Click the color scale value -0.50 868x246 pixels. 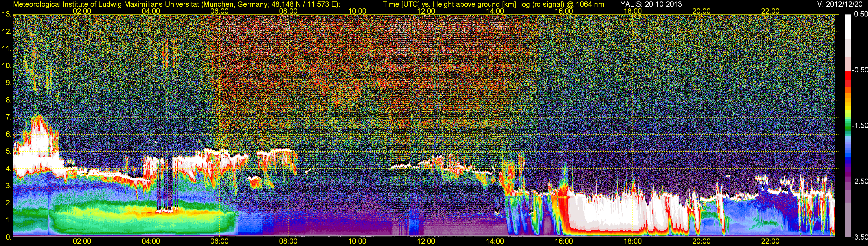click(860, 70)
